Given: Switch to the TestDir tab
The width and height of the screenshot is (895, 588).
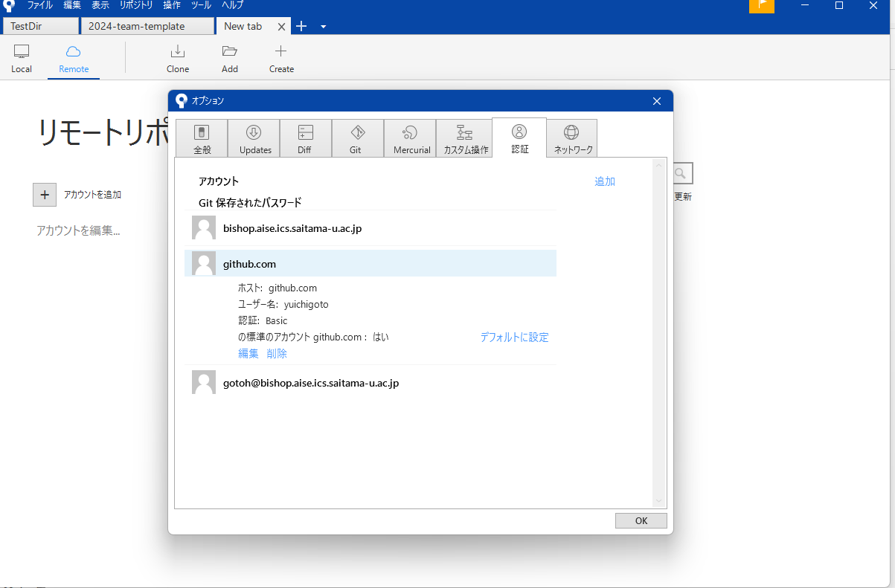Looking at the screenshot, I should point(40,26).
